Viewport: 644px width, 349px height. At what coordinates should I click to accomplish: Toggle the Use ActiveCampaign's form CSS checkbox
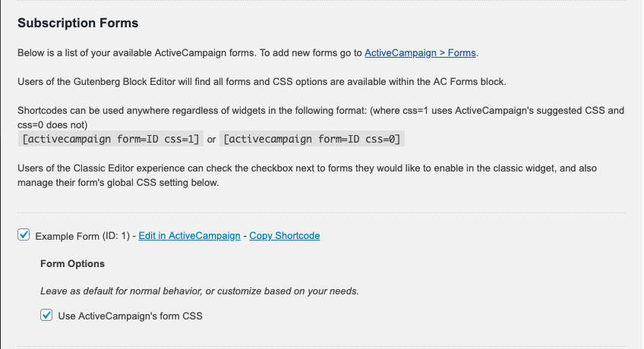(46, 316)
